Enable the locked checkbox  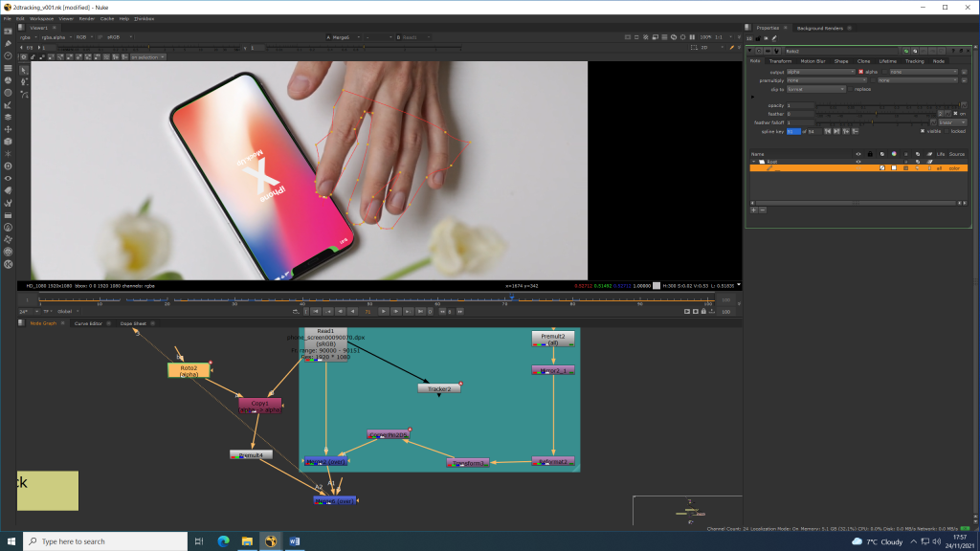(x=947, y=131)
